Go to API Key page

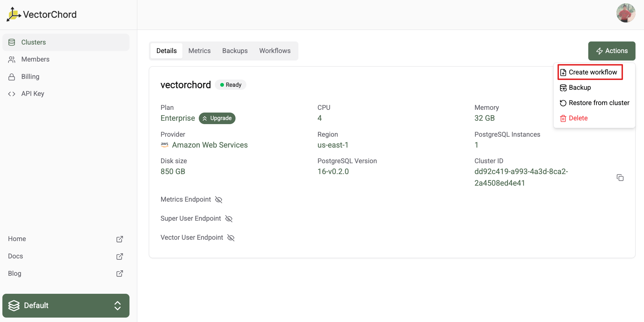point(33,94)
